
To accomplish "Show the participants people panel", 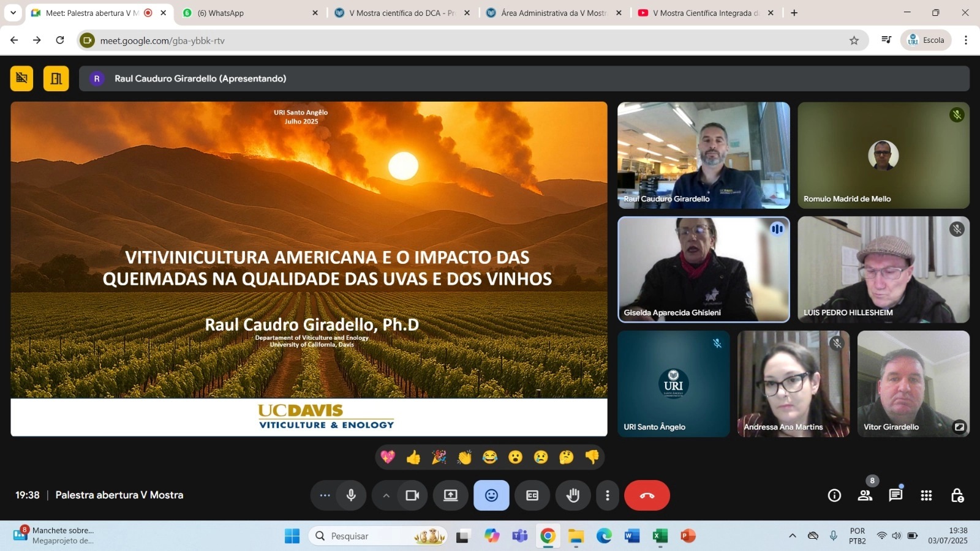I will (865, 495).
